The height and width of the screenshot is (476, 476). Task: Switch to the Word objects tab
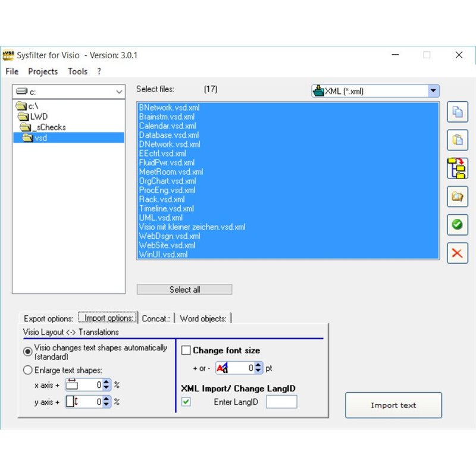203,318
